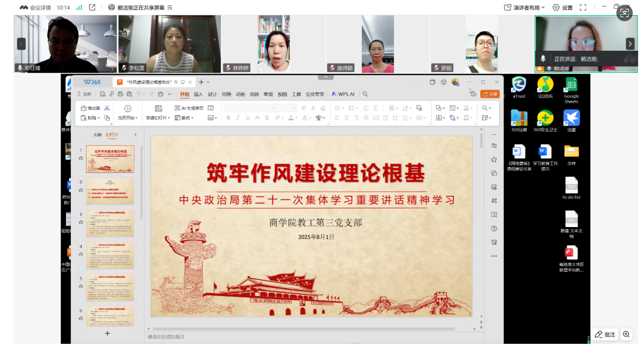This screenshot has width=644, height=345.
Task: Add a new slide with the plus icon below thumbnails
Action: pos(107,333)
